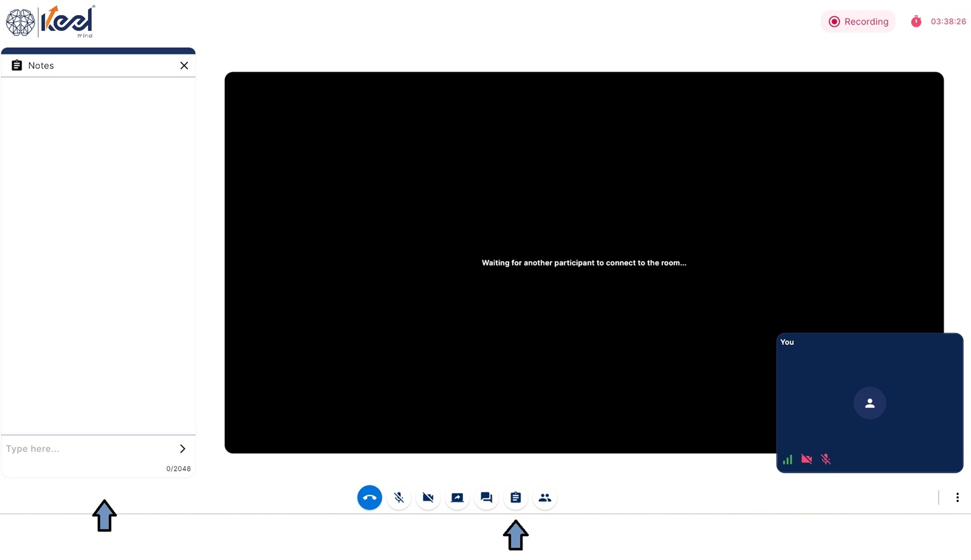Click the Recording indicator button

pos(858,21)
